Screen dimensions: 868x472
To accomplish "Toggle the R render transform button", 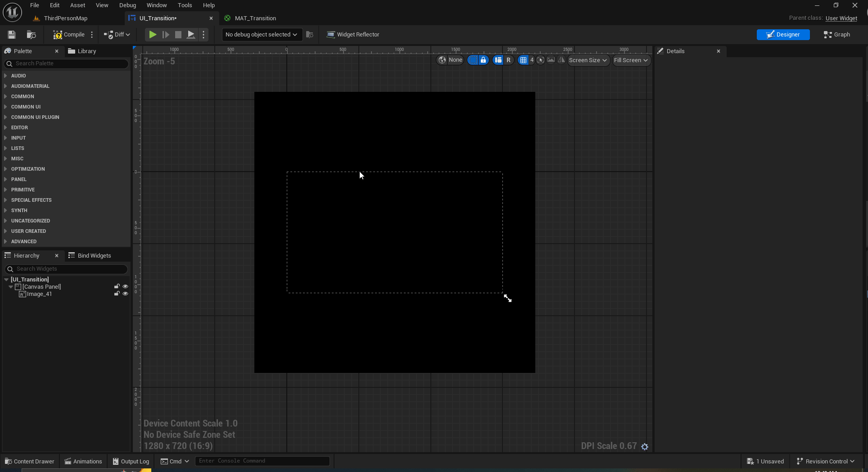I will pos(509,60).
